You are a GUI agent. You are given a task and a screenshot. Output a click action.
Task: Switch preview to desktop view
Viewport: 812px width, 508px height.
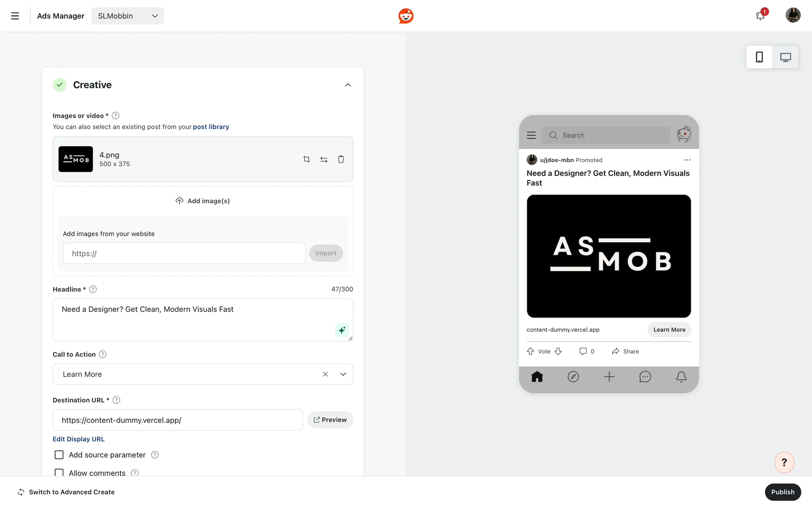click(785, 57)
